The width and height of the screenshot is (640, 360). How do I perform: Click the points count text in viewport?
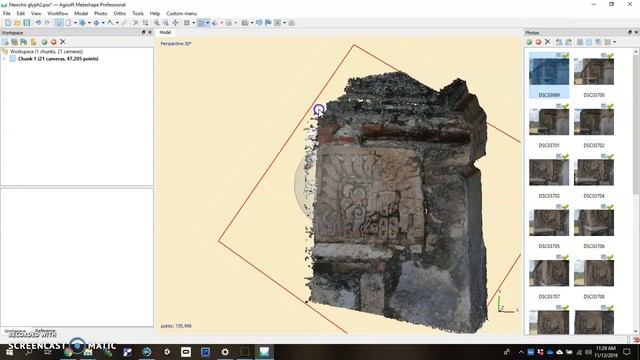(x=176, y=326)
